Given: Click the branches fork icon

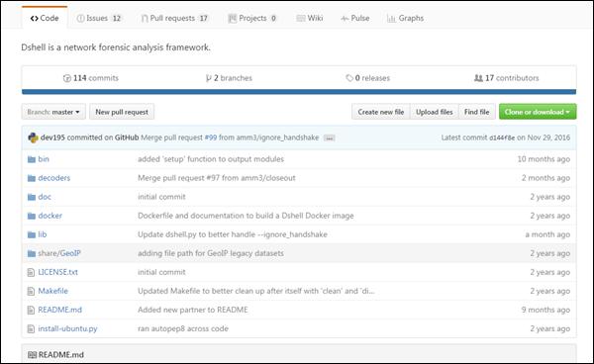Looking at the screenshot, I should [x=208, y=78].
